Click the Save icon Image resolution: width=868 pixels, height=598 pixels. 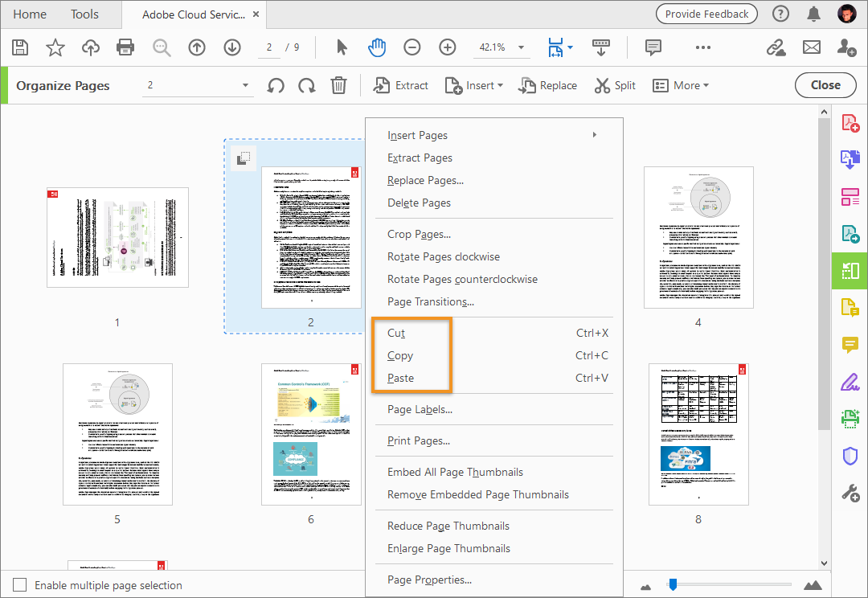pos(20,47)
